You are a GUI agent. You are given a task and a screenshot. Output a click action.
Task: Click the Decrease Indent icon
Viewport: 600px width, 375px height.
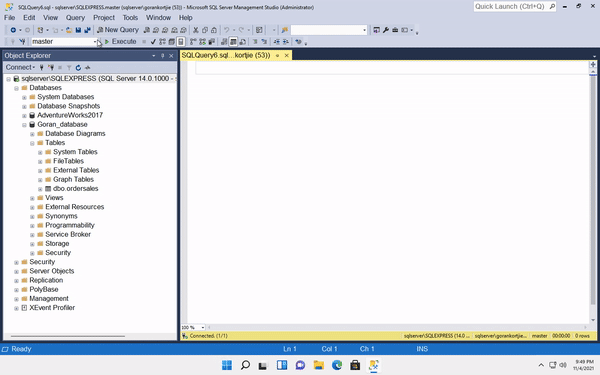point(277,41)
